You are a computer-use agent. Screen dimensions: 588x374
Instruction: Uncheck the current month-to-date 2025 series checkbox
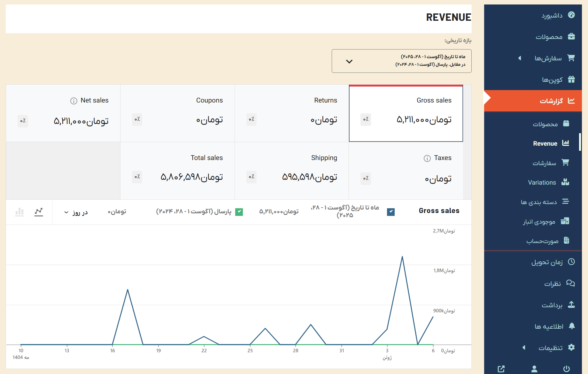point(391,212)
